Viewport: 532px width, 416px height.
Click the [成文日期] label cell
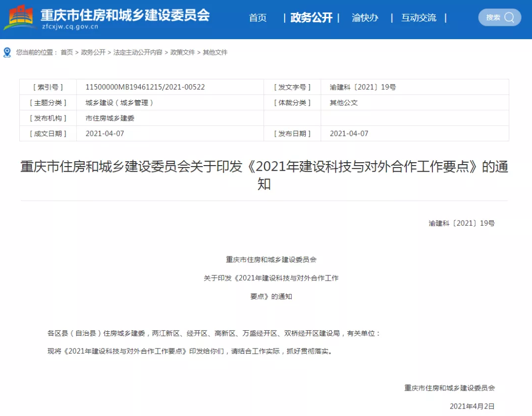48,133
